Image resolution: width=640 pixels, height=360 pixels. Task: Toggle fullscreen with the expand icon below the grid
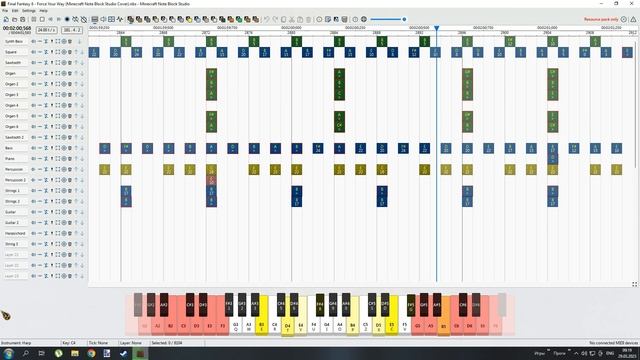point(634,284)
